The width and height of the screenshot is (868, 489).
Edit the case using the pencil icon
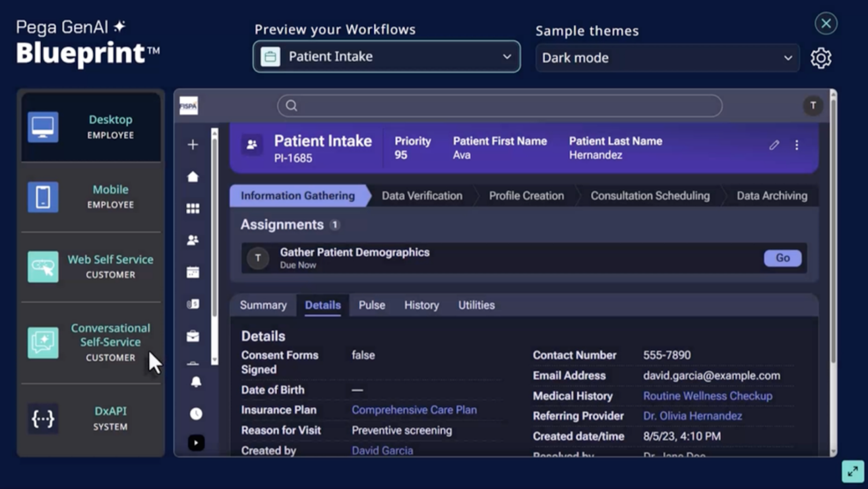[774, 145]
